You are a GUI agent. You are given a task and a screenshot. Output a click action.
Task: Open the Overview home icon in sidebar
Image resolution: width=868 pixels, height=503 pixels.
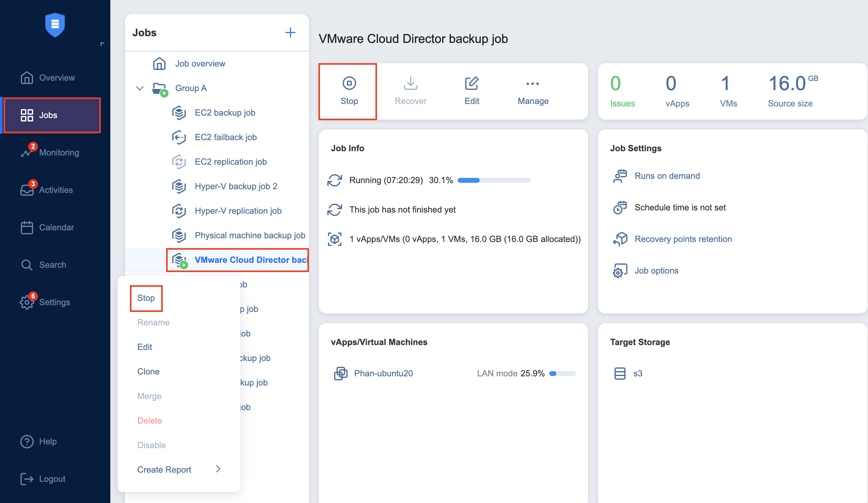[27, 78]
